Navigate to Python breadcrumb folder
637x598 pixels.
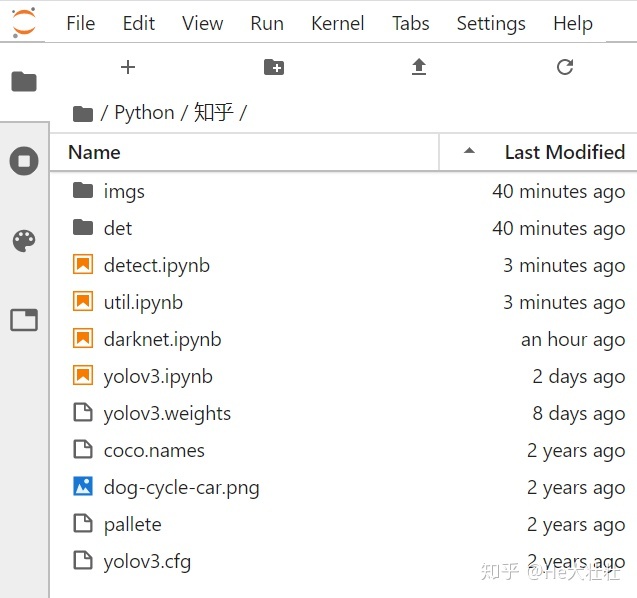point(144,112)
